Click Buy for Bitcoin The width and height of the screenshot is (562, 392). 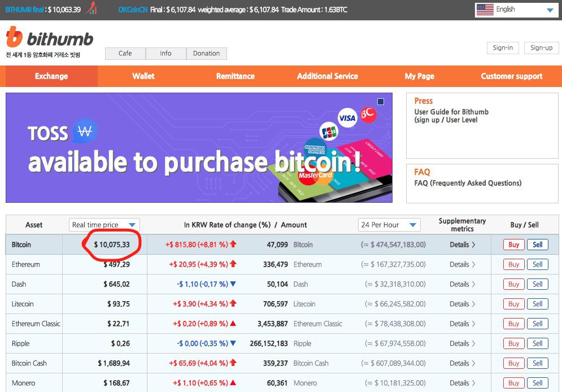point(513,245)
